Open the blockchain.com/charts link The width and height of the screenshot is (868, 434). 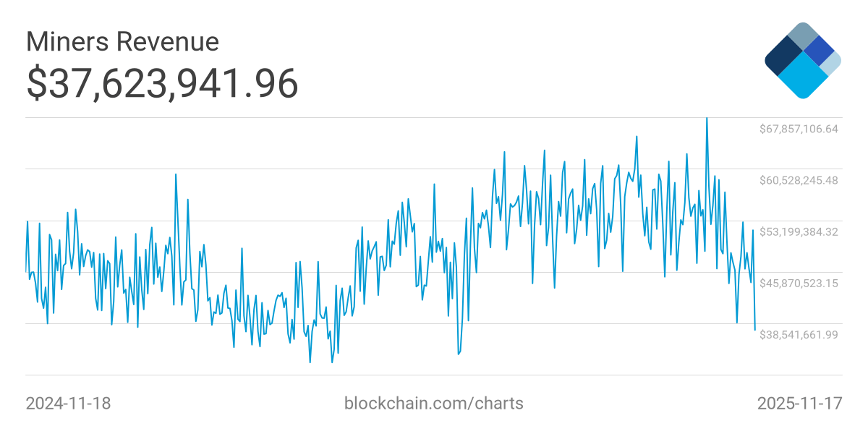433,403
